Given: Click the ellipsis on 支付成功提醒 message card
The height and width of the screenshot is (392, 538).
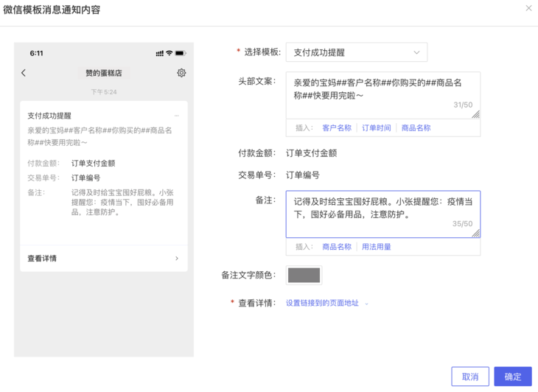Looking at the screenshot, I should pos(176,116).
